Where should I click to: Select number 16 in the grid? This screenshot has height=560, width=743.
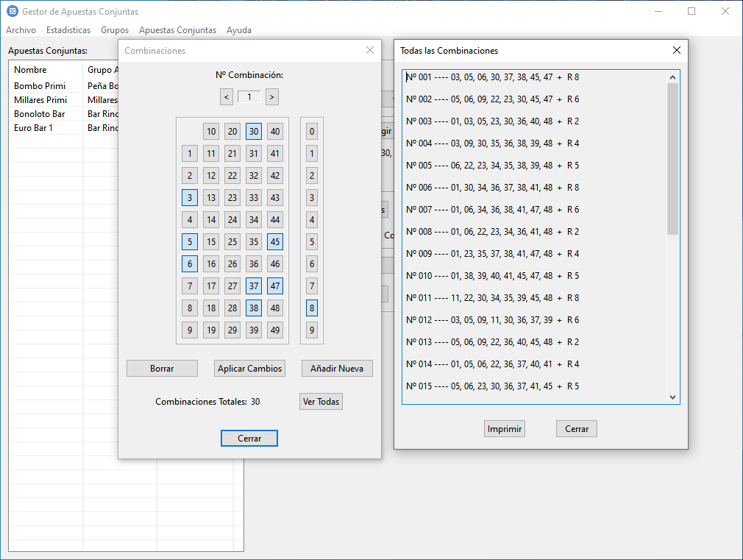coord(211,263)
